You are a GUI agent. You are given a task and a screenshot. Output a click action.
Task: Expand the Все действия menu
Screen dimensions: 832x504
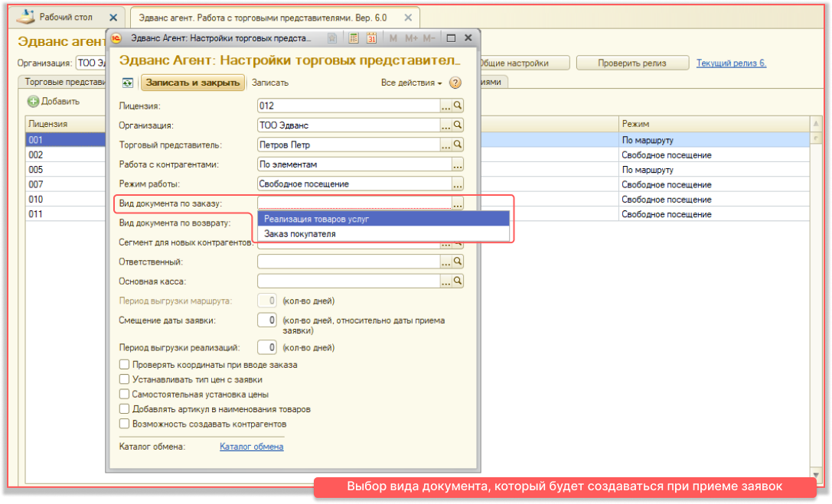click(x=411, y=83)
